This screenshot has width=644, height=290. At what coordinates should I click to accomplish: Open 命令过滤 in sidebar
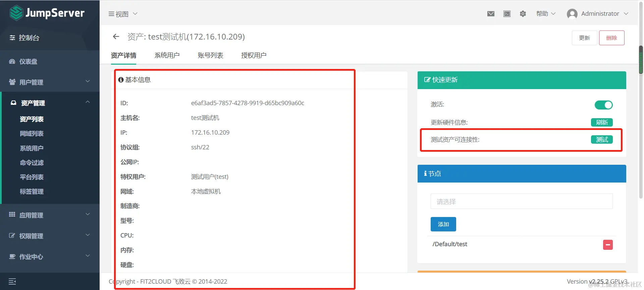[32, 163]
